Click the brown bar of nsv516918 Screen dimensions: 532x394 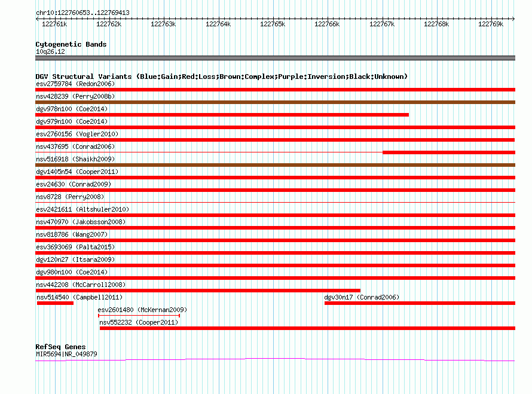pyautogui.click(x=275, y=165)
